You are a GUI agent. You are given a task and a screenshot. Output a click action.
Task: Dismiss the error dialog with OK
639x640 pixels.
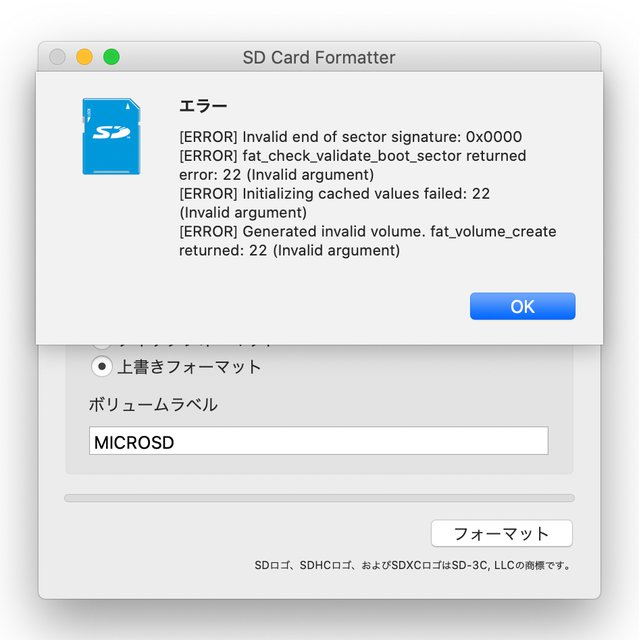[x=522, y=306]
